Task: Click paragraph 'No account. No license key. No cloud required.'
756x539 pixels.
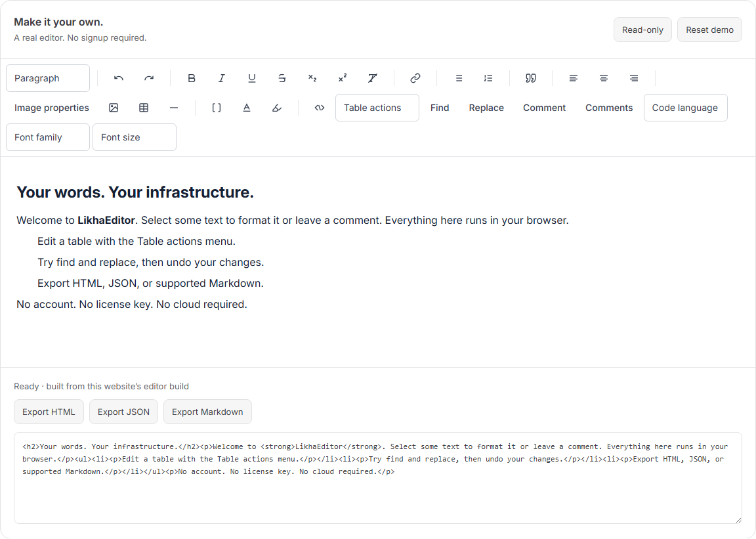Action: click(132, 305)
